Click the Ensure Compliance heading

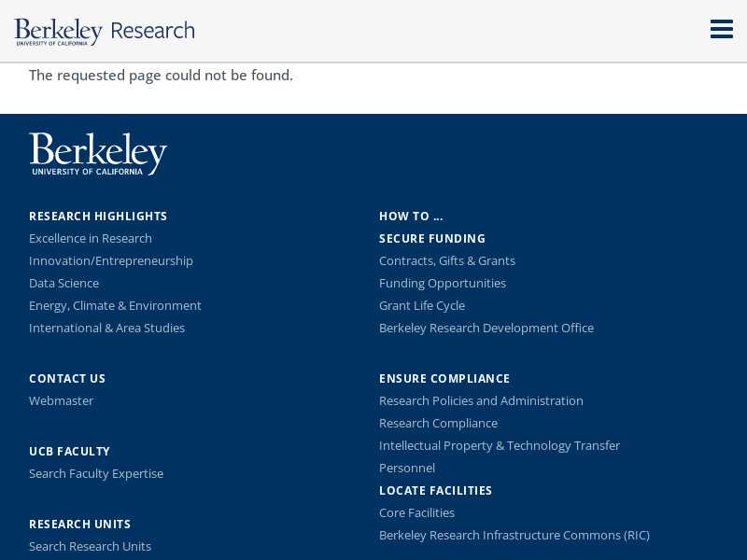pyautogui.click(x=444, y=379)
